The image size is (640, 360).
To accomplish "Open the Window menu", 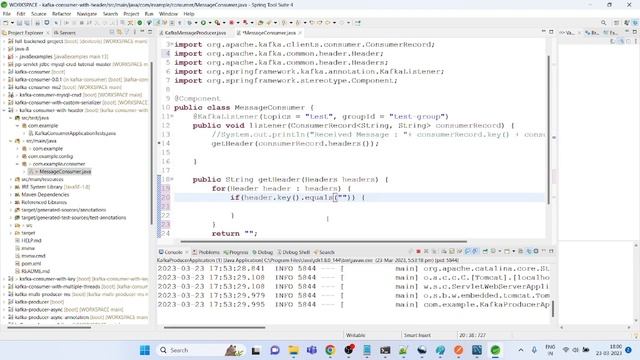I will pyautogui.click(x=168, y=14).
